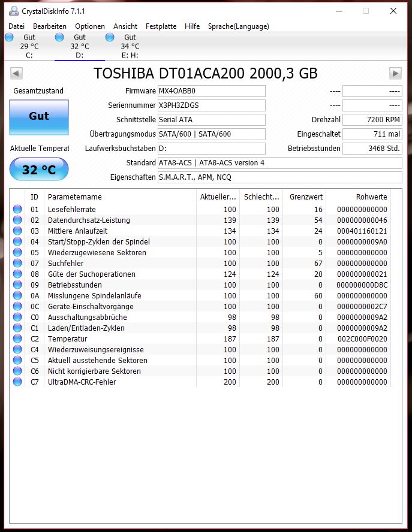Click the ID column header
412x532 pixels.
pos(34,197)
